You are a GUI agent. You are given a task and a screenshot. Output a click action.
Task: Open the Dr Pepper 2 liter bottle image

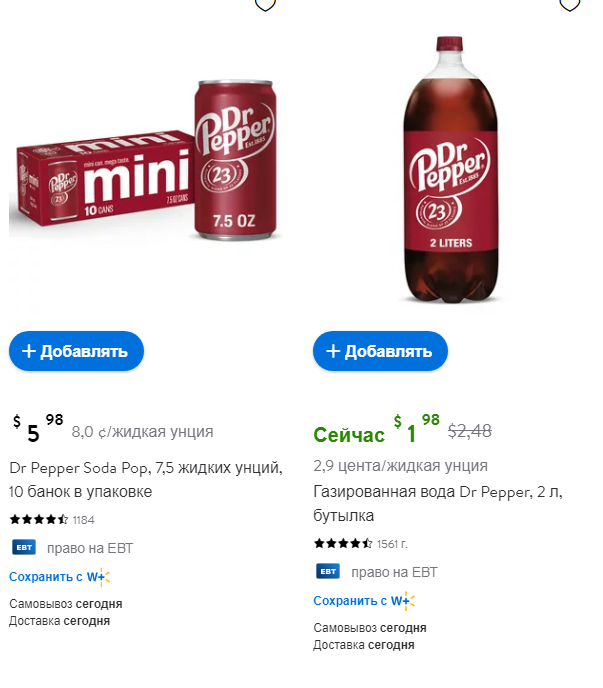(x=449, y=170)
